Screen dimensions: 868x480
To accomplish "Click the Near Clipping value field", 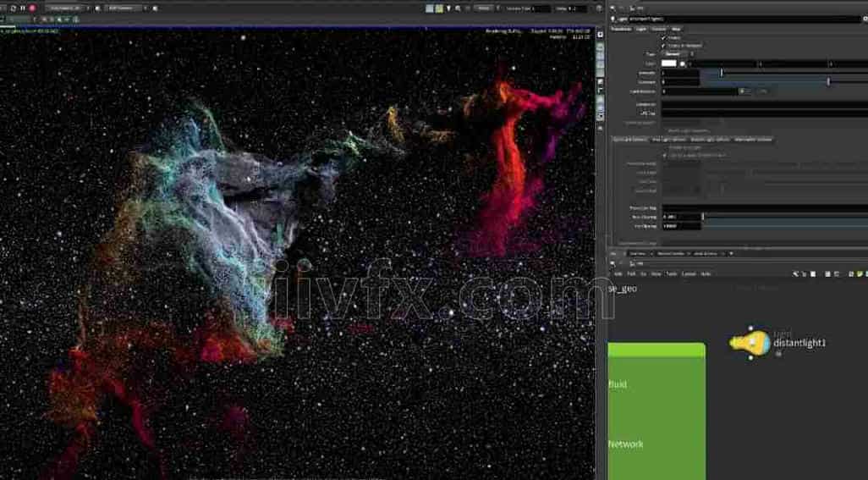I will 681,217.
